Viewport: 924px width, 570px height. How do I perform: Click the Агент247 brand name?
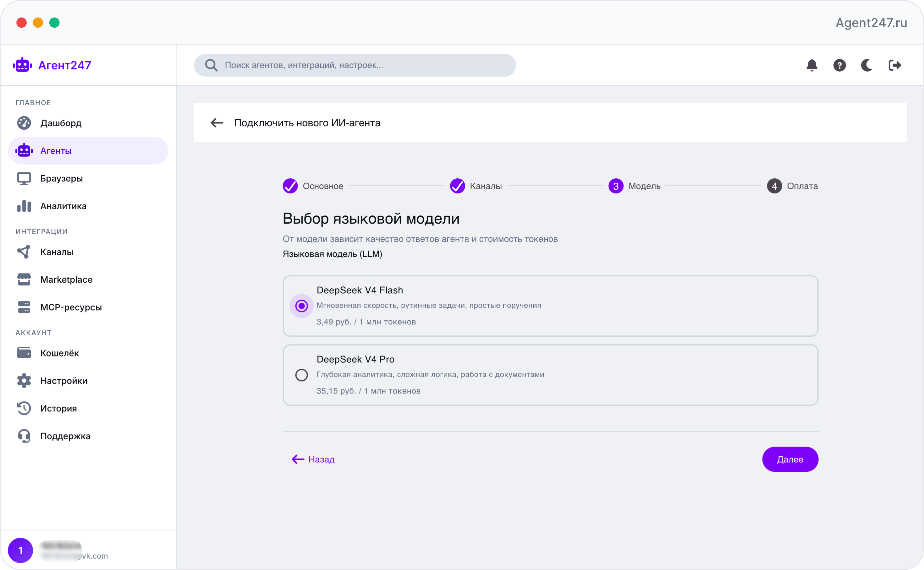point(64,65)
